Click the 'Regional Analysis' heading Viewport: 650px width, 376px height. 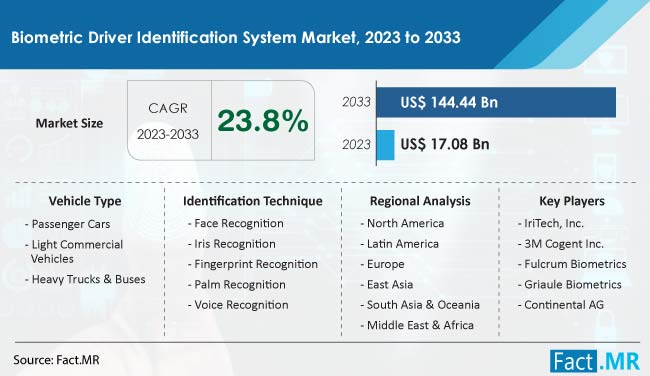(x=420, y=201)
